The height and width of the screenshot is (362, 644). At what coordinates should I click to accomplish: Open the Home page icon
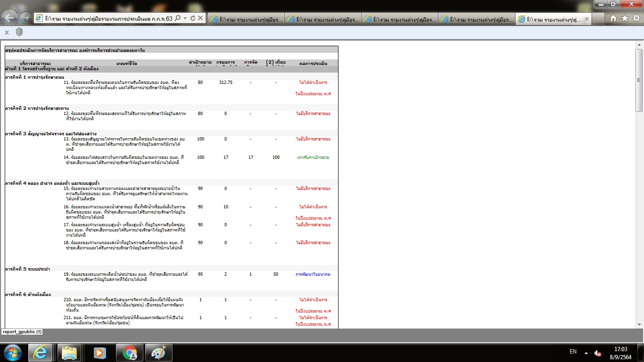pyautogui.click(x=613, y=18)
